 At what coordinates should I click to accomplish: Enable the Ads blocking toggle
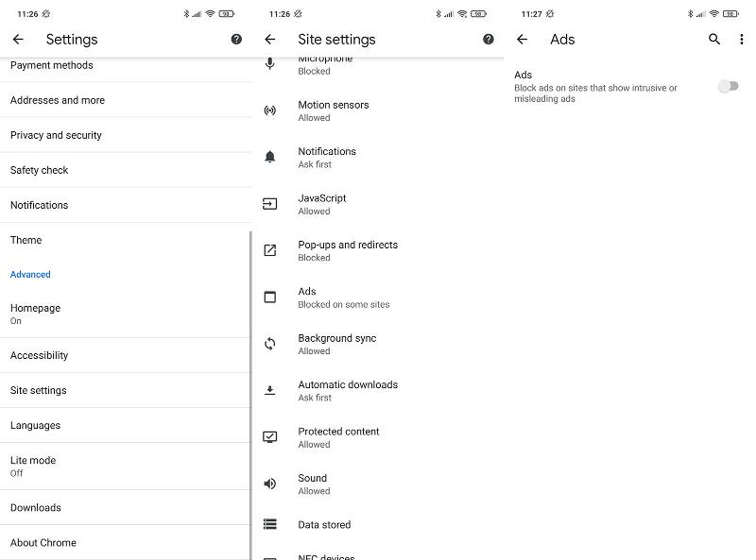727,86
